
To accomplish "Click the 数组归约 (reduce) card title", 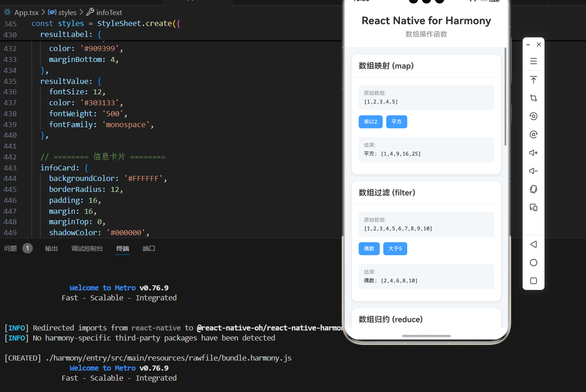I will [x=391, y=319].
